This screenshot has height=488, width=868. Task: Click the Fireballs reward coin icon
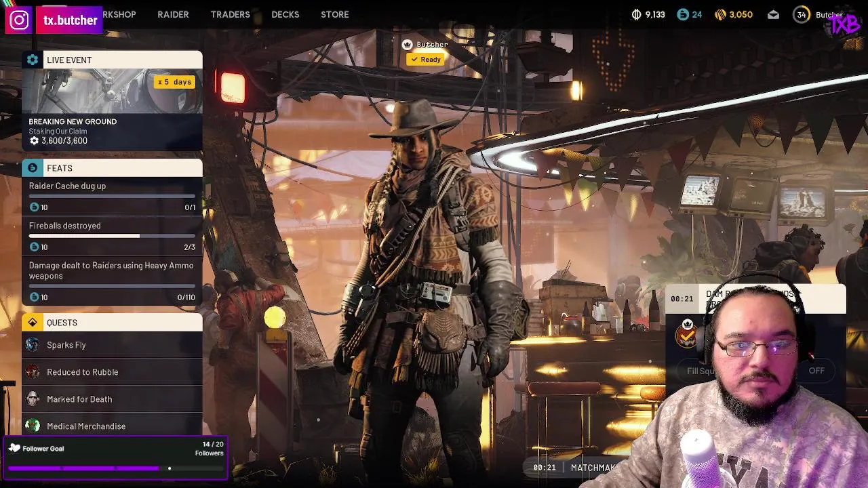pyautogui.click(x=35, y=247)
